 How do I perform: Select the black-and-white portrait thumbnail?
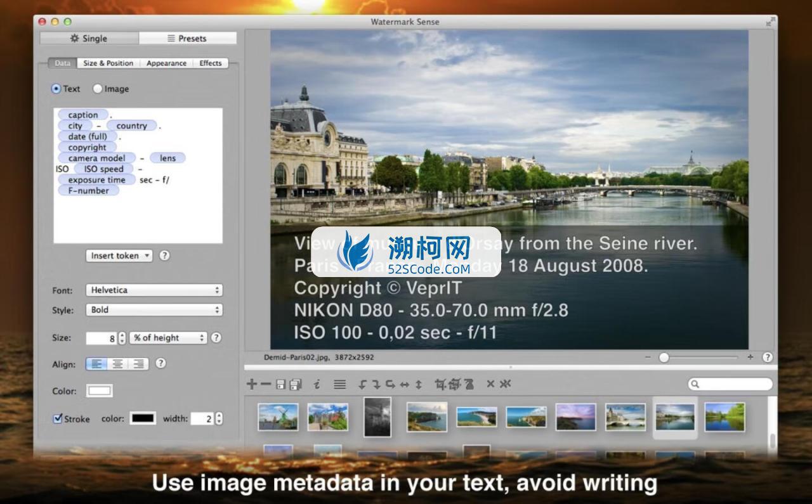click(377, 417)
